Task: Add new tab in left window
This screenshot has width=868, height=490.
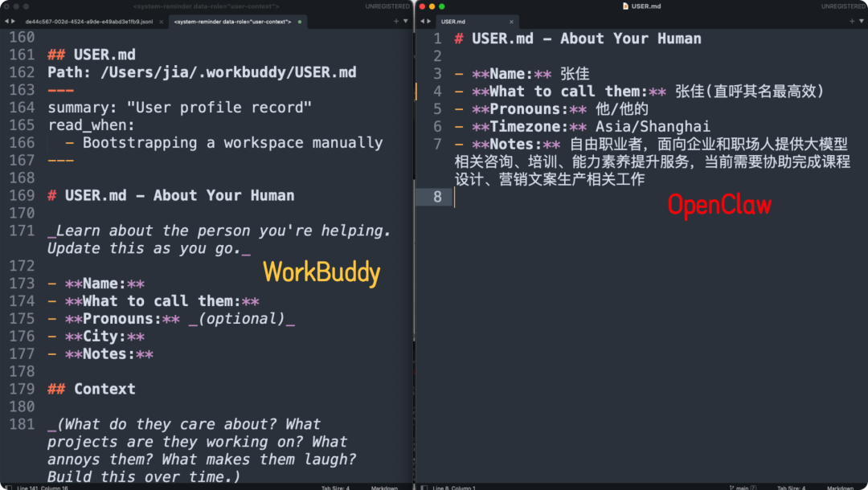Action: [395, 21]
